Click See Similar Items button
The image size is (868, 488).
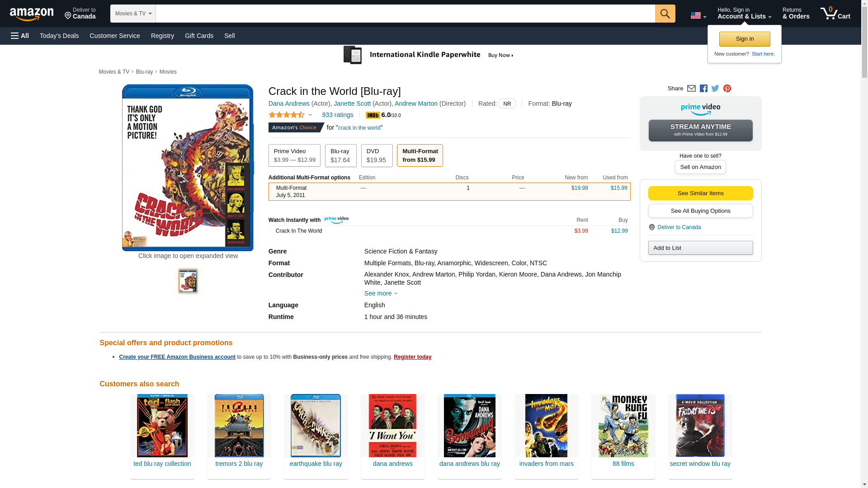coord(700,193)
